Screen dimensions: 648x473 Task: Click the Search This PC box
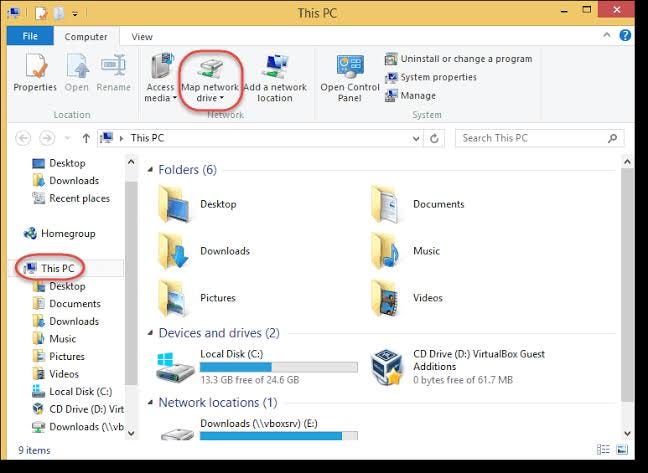pyautogui.click(x=539, y=138)
